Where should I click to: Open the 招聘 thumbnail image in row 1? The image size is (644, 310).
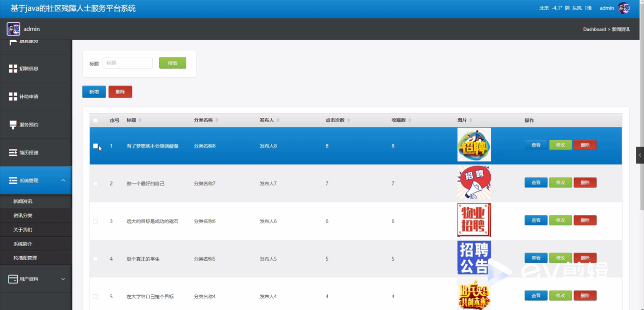[474, 145]
